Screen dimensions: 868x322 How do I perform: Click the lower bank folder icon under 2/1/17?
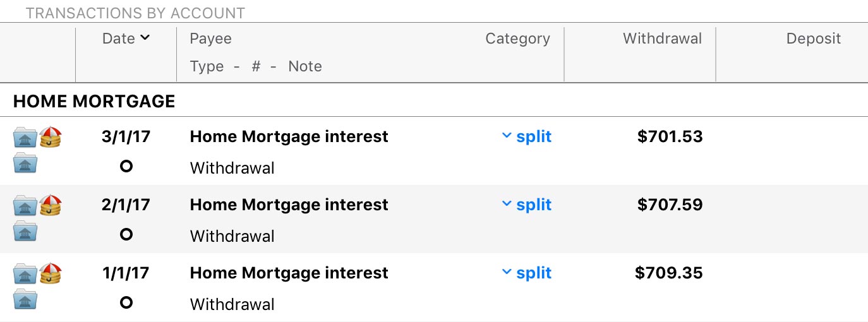[25, 231]
